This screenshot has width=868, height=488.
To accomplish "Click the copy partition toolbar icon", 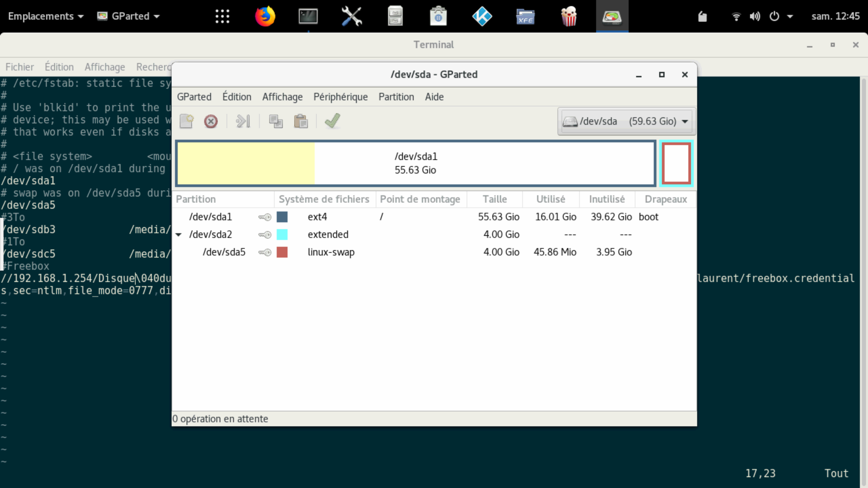I will (x=276, y=121).
